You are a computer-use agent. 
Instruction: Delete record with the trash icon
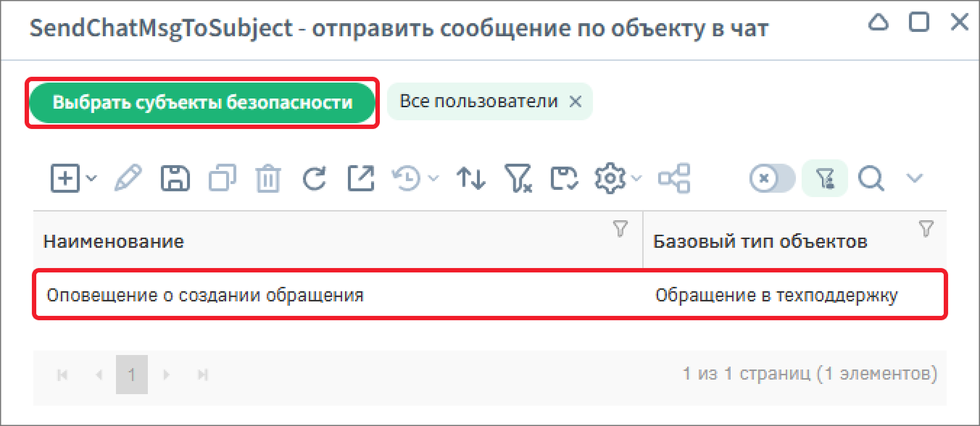(267, 178)
